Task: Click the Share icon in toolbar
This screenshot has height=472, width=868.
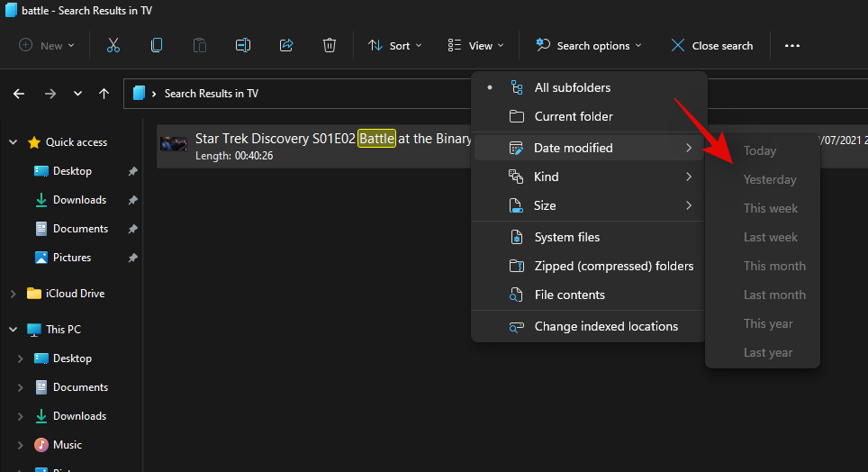Action: tap(286, 45)
